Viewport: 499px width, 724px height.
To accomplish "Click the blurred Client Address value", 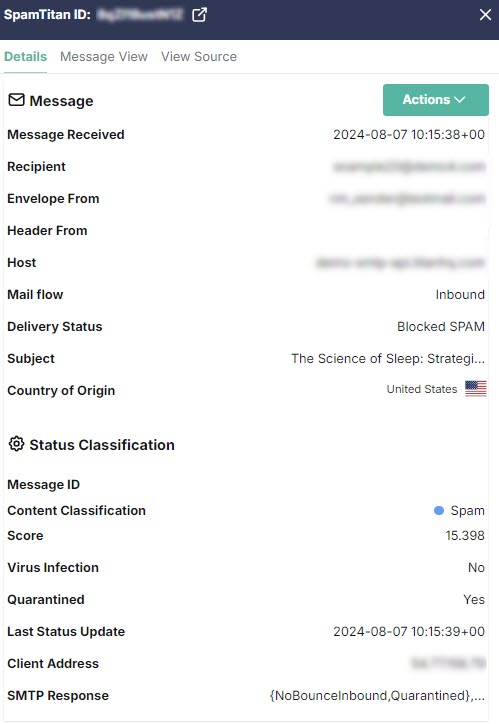I will (448, 664).
